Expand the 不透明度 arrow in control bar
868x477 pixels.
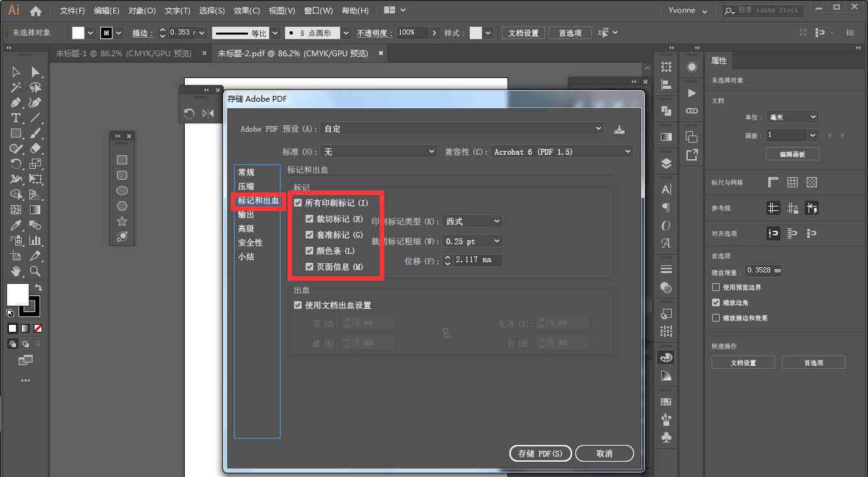(435, 33)
